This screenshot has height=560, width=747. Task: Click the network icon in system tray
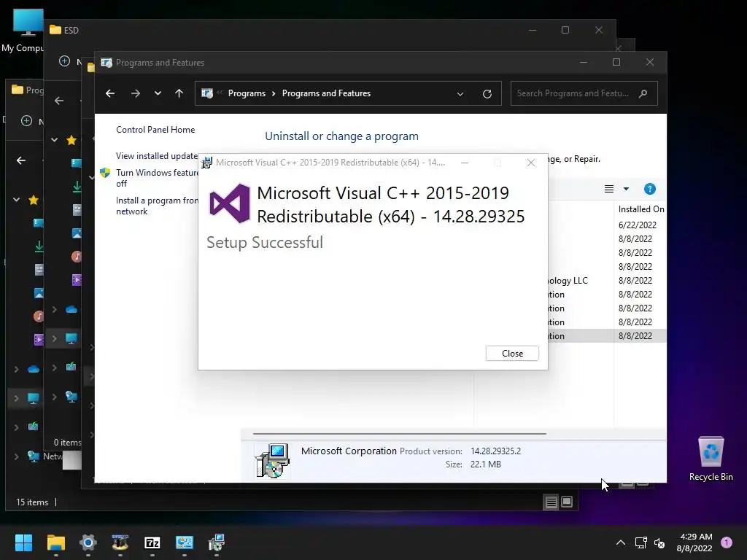tap(640, 542)
